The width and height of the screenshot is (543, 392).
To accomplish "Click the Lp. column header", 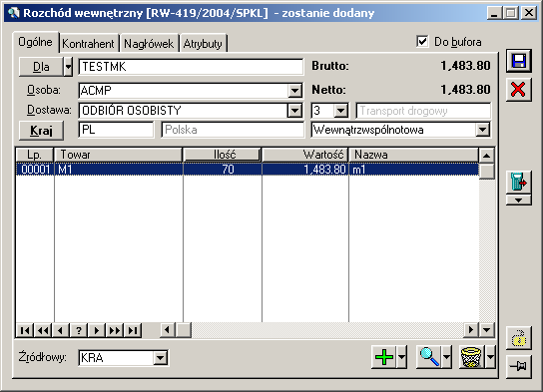I will [35, 155].
